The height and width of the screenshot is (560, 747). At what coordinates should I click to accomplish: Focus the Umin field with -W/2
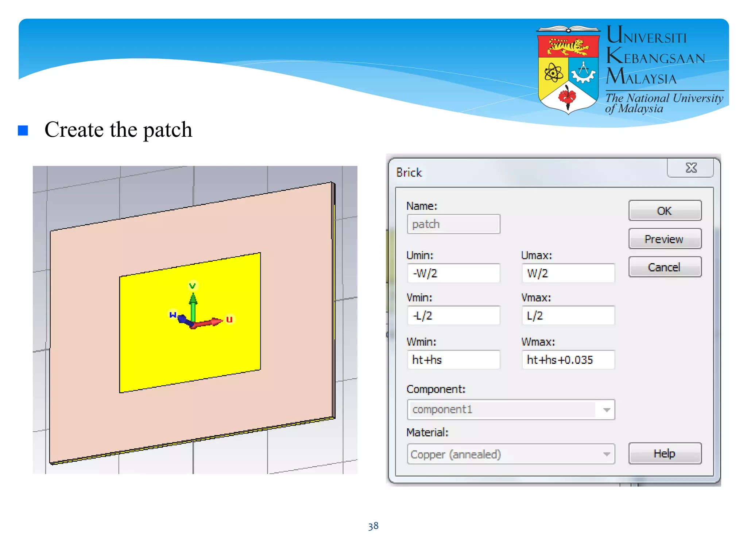[453, 273]
